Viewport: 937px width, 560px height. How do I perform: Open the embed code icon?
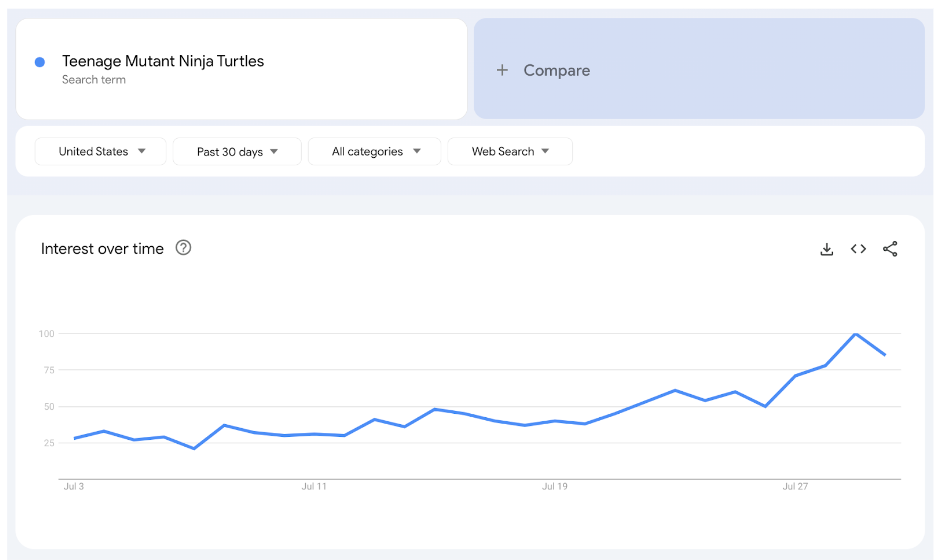(858, 249)
